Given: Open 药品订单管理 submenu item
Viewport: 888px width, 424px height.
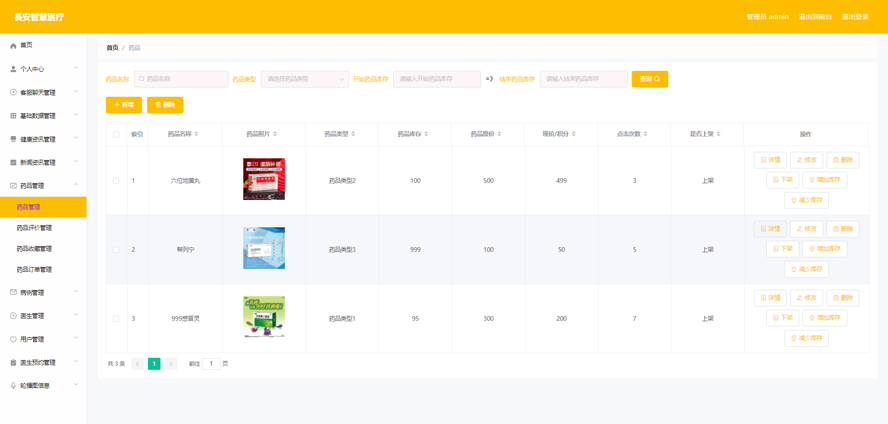Looking at the screenshot, I should pos(34,270).
